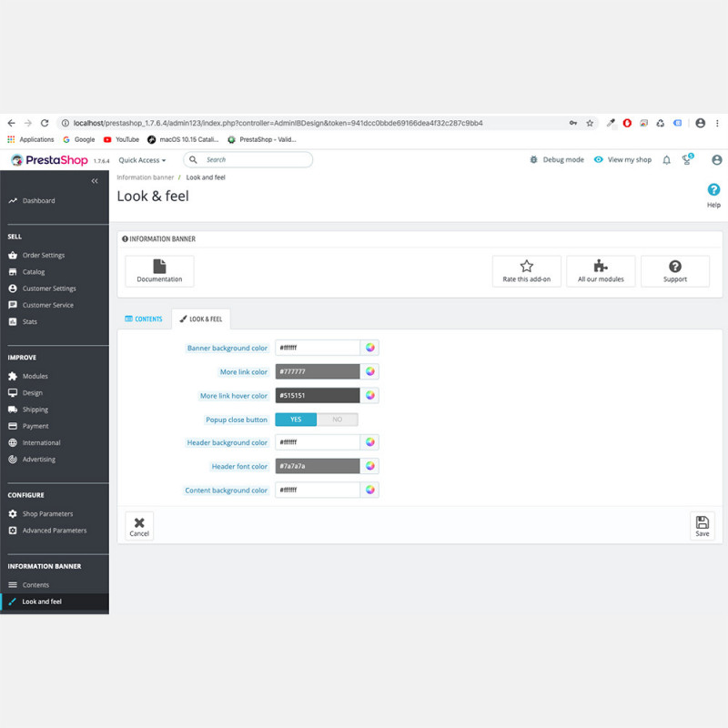Viewport: 728px width, 728px height.
Task: Open the employee account avatar in header
Action: coord(717,160)
